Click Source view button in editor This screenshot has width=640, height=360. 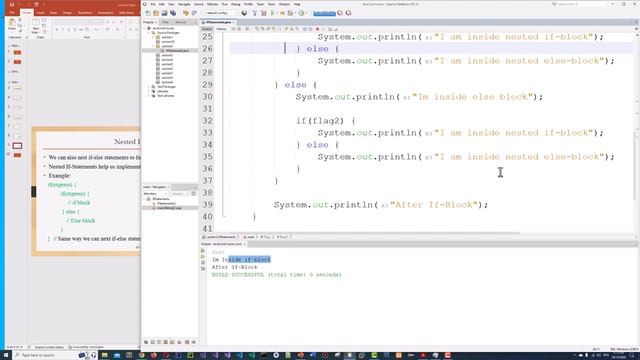tap(207, 29)
